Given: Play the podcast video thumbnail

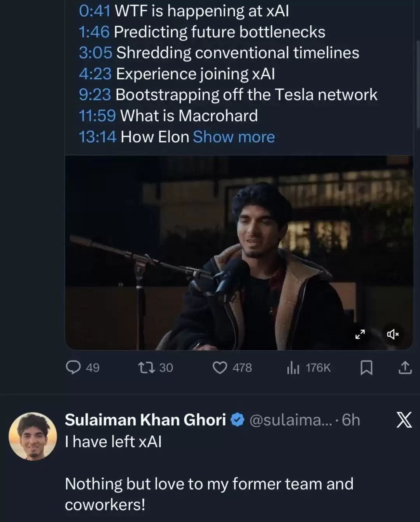Looking at the screenshot, I should (239, 253).
